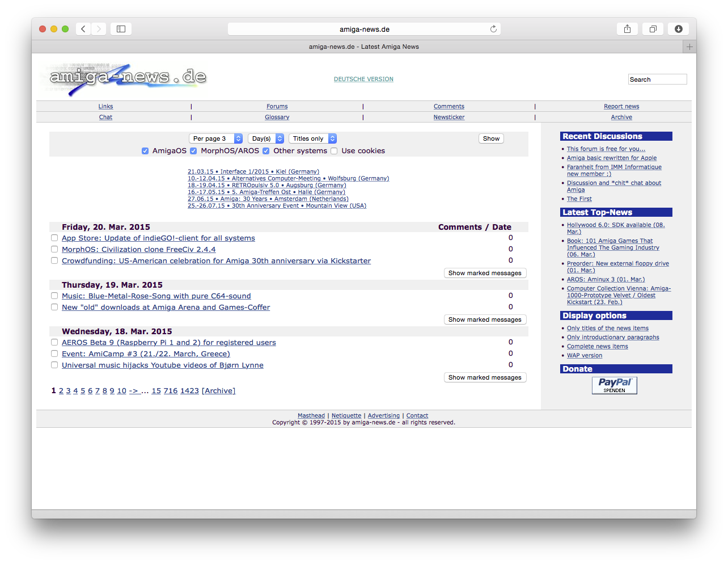Open the 30th Anniversary Event Mountain View link
The height and width of the screenshot is (564, 728).
pyautogui.click(x=277, y=205)
